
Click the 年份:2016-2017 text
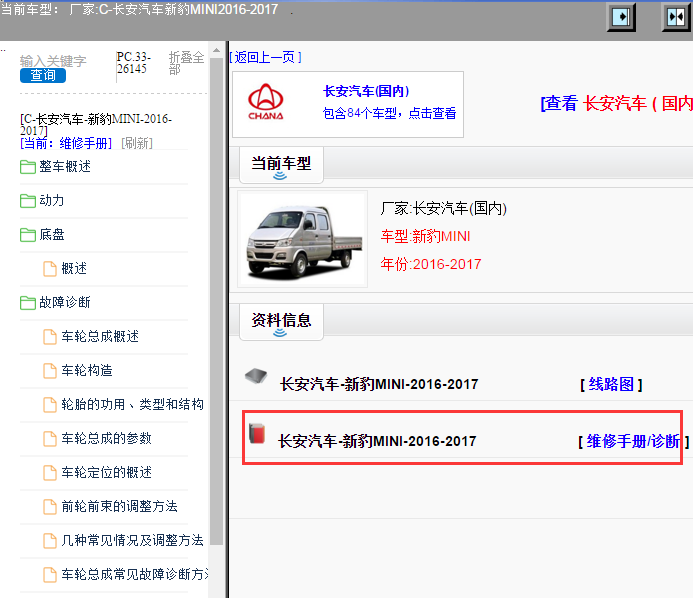click(x=431, y=264)
